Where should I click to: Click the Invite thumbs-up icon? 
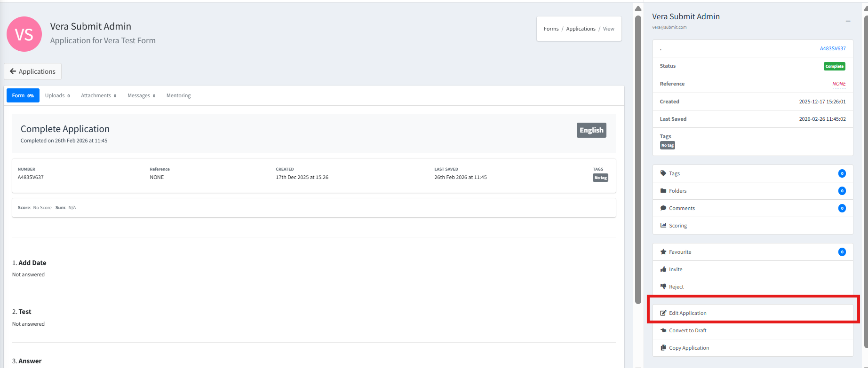663,269
